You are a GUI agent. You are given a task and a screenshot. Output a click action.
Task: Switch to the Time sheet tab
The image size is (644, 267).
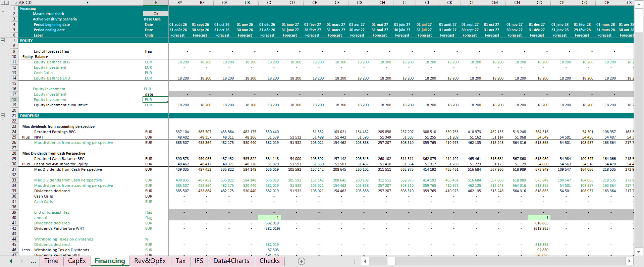pyautogui.click(x=51, y=261)
